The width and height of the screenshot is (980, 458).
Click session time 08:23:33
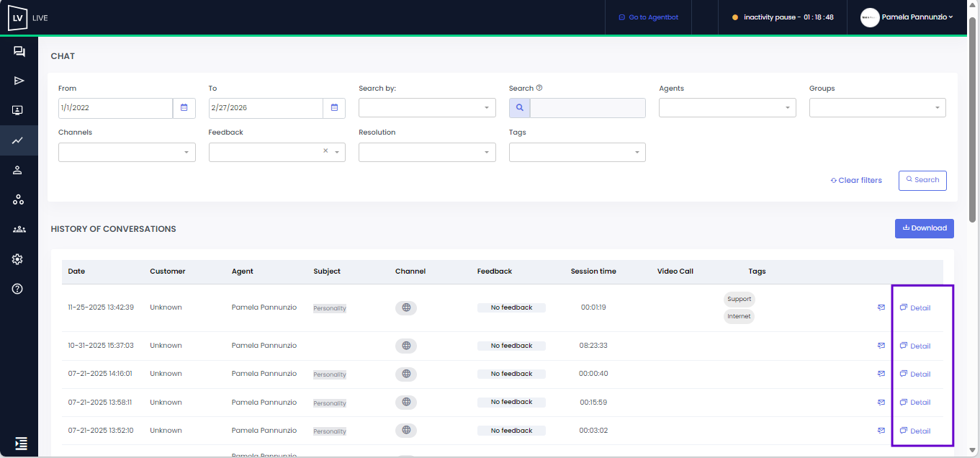(x=593, y=346)
